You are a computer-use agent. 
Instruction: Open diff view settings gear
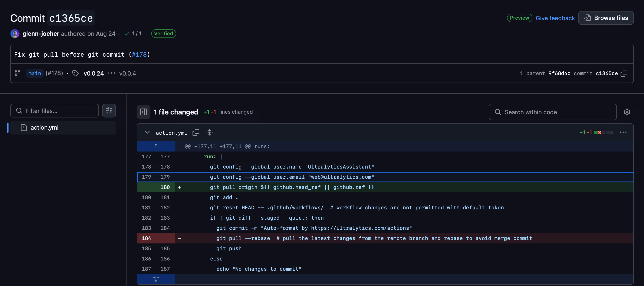pyautogui.click(x=627, y=112)
